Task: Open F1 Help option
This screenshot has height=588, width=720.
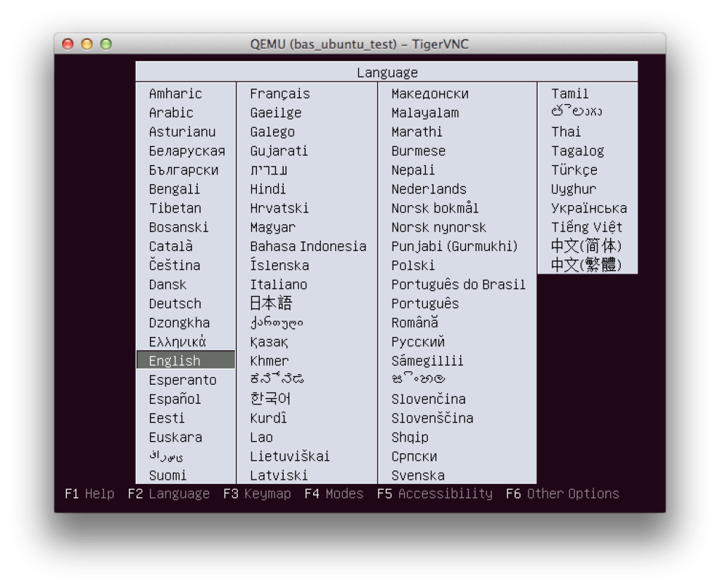Action: pos(89,494)
